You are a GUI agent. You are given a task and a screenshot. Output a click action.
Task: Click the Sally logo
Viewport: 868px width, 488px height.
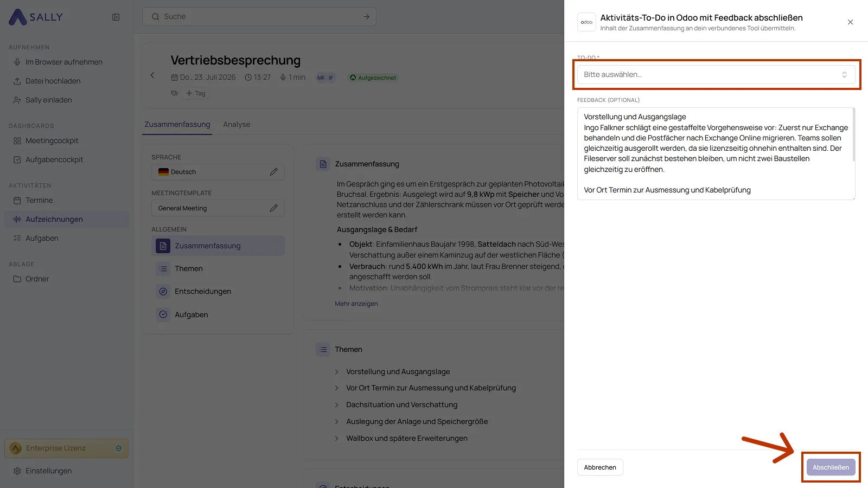tap(36, 17)
